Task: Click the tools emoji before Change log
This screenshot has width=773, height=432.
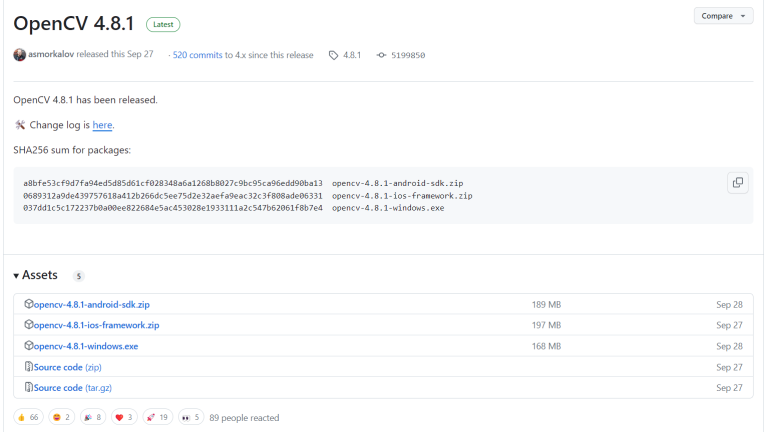Action: (x=20, y=125)
